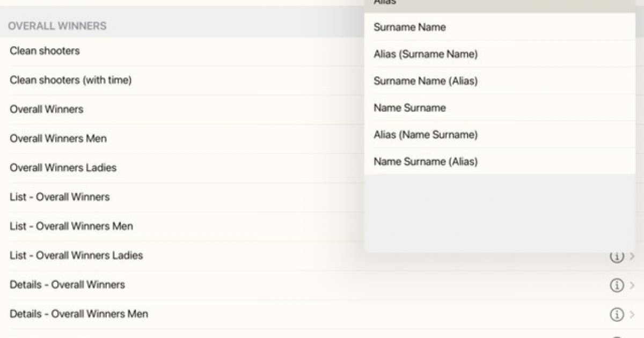
Task: Open 'Clean shooters (with time)' entry
Action: 70,80
